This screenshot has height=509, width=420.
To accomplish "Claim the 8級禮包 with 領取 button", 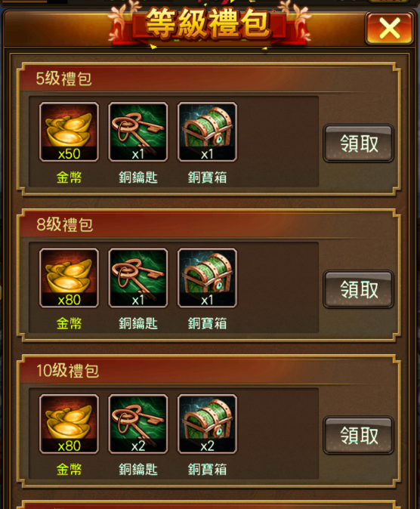I will tap(358, 289).
